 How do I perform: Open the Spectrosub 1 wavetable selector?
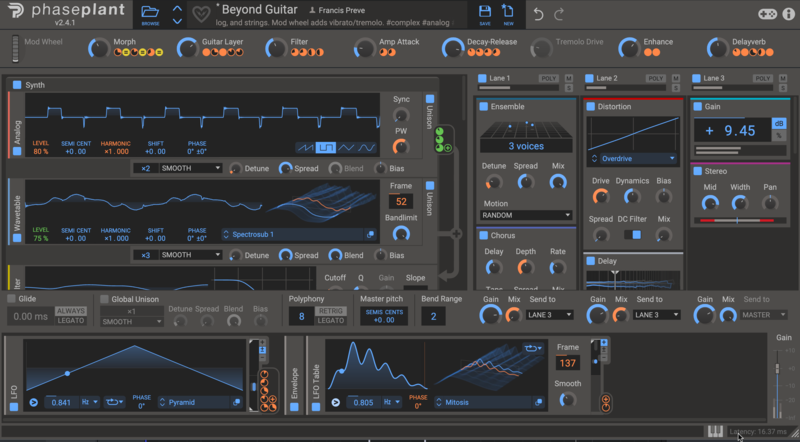[298, 234]
